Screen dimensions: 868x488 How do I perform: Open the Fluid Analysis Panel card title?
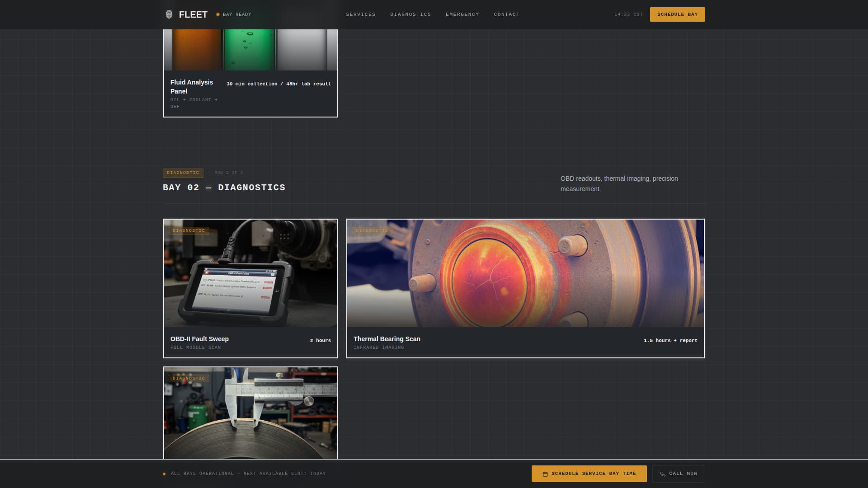click(192, 87)
